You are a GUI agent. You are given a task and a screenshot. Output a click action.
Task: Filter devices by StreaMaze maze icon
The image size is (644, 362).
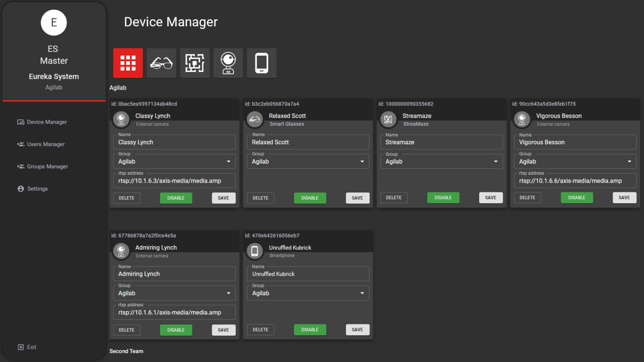click(x=195, y=63)
